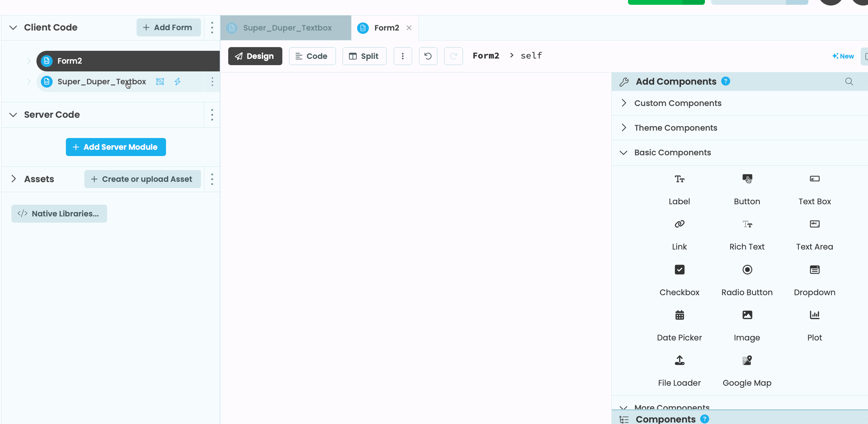Click lightning bolt icon on Super_Duper_Textbox row
Screen dimensions: 868x424
177,82
